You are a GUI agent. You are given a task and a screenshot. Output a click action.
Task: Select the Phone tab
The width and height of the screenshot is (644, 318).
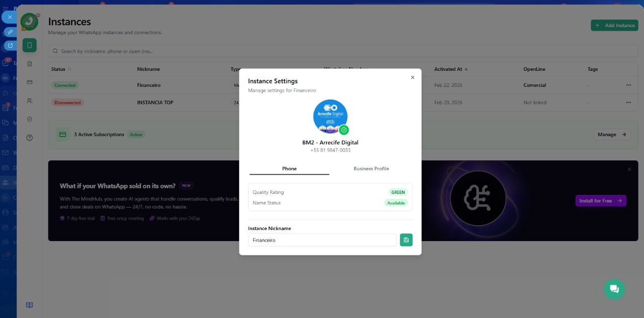[x=289, y=169]
